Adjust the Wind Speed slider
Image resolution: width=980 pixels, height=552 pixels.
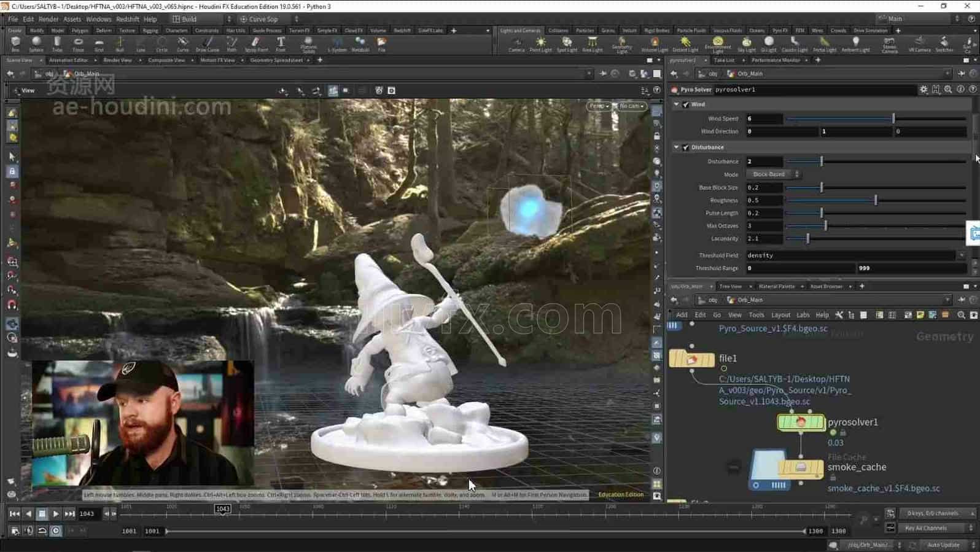[875, 119]
